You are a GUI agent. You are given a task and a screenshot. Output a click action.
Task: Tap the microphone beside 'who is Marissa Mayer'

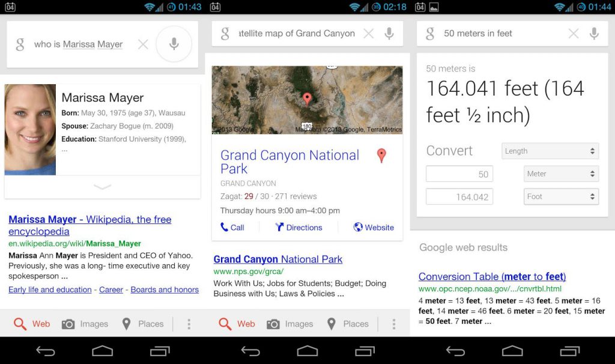point(174,44)
